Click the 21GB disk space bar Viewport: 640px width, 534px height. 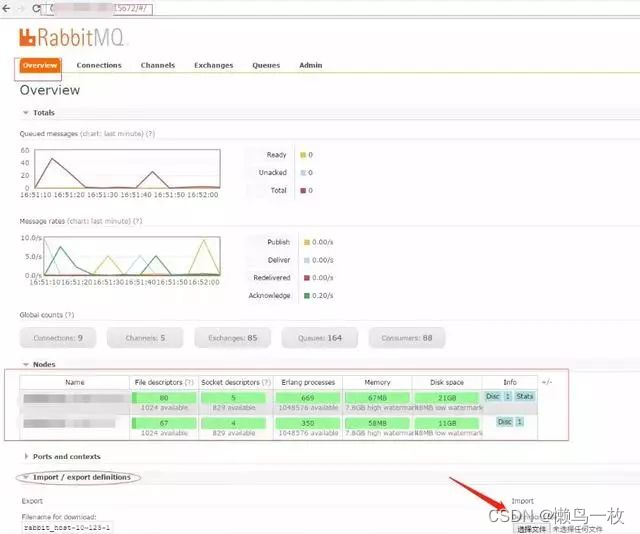pyautogui.click(x=447, y=398)
